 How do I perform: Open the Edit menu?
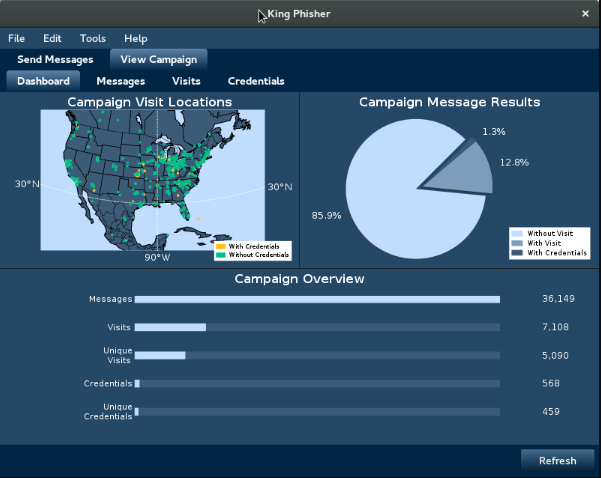coord(52,38)
